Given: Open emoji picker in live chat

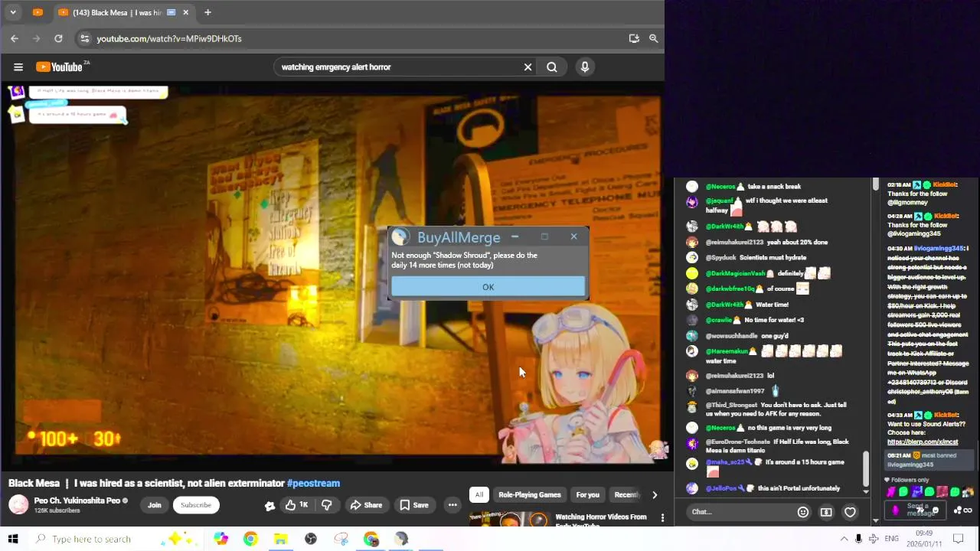Looking at the screenshot, I should [x=802, y=512].
